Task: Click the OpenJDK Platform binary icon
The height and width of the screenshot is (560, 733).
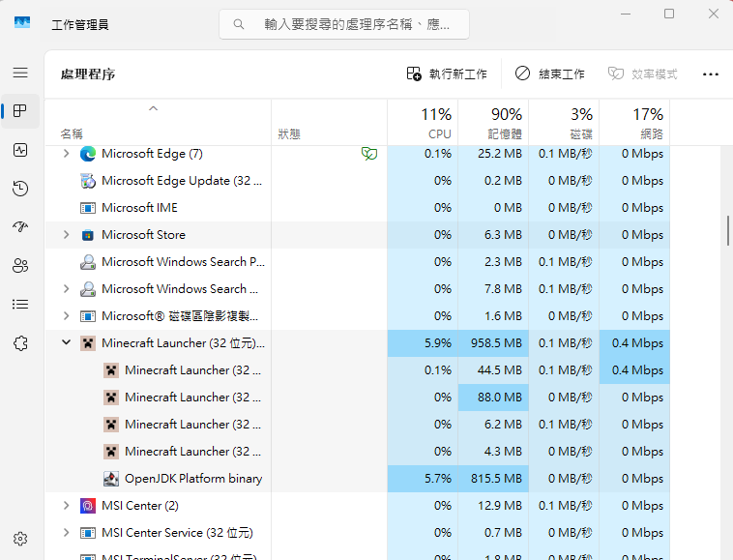Action: [111, 479]
